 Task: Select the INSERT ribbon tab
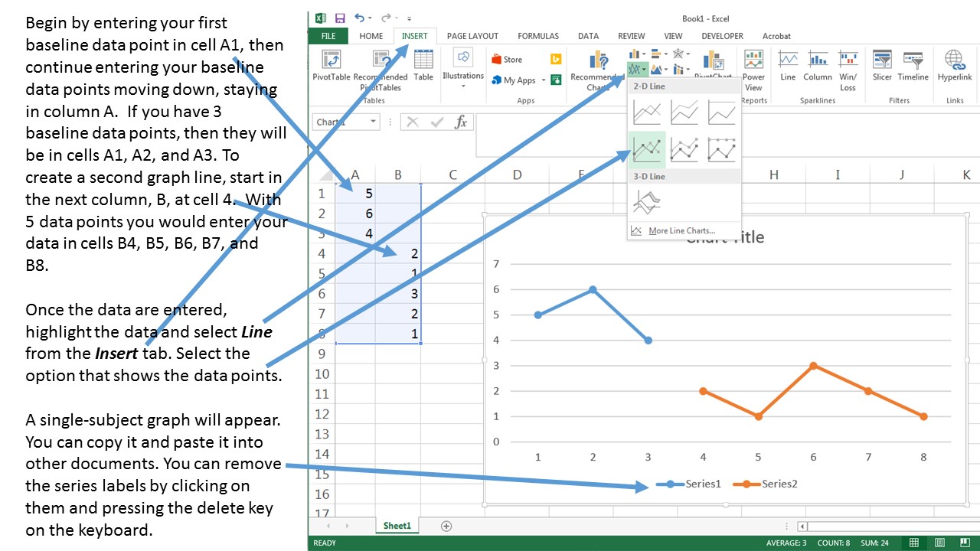click(x=415, y=36)
